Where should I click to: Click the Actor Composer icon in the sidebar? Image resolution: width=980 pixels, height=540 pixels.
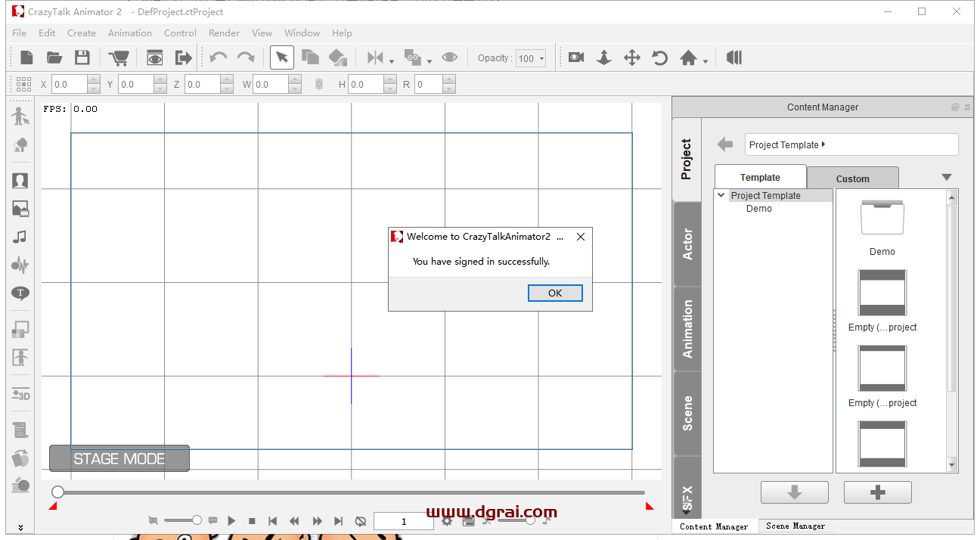(20, 116)
